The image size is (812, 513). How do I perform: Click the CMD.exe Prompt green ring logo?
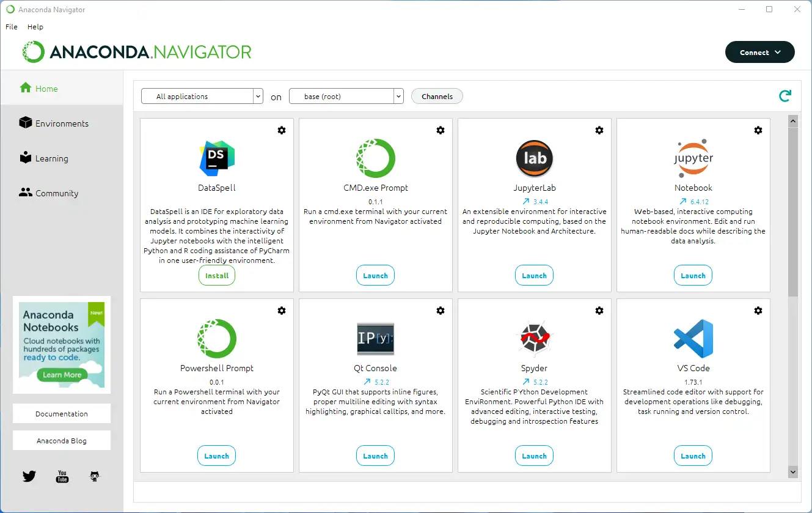(x=376, y=158)
